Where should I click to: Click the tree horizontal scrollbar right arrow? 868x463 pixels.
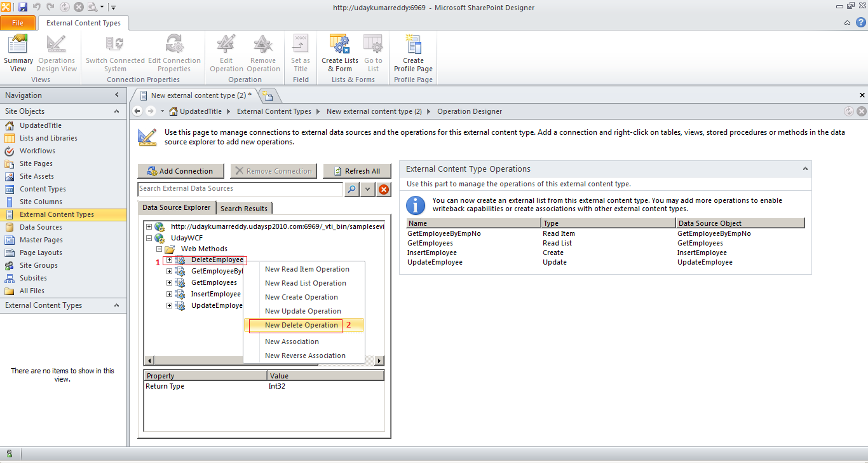pyautogui.click(x=379, y=361)
